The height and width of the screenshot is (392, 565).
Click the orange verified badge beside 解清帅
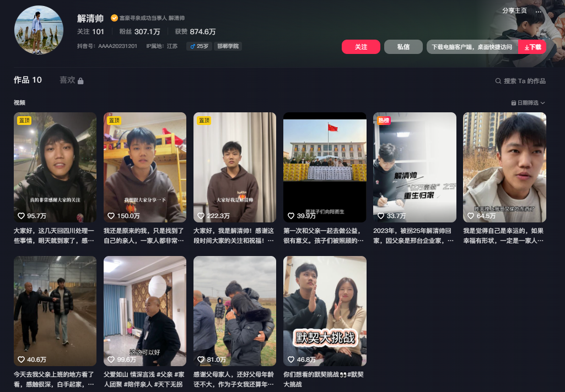[x=114, y=18]
